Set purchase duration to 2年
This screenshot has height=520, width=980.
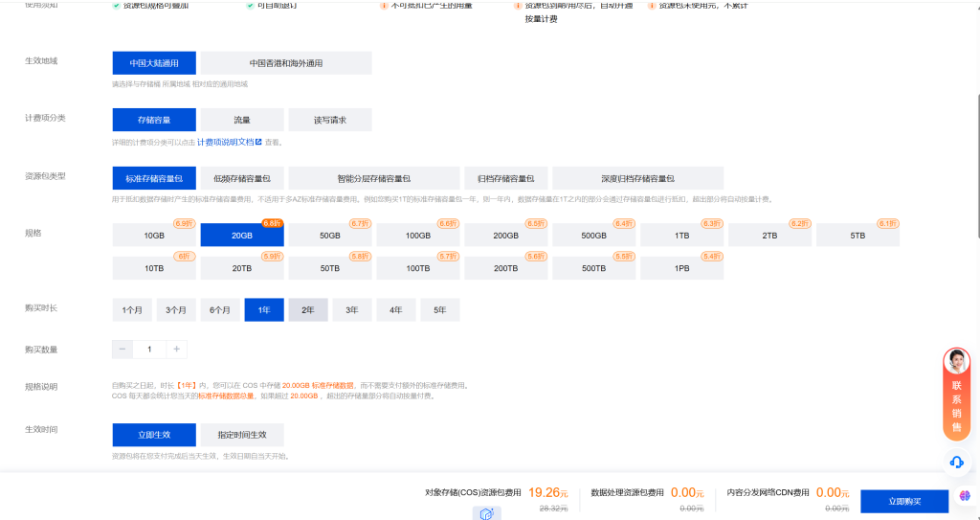click(x=308, y=309)
